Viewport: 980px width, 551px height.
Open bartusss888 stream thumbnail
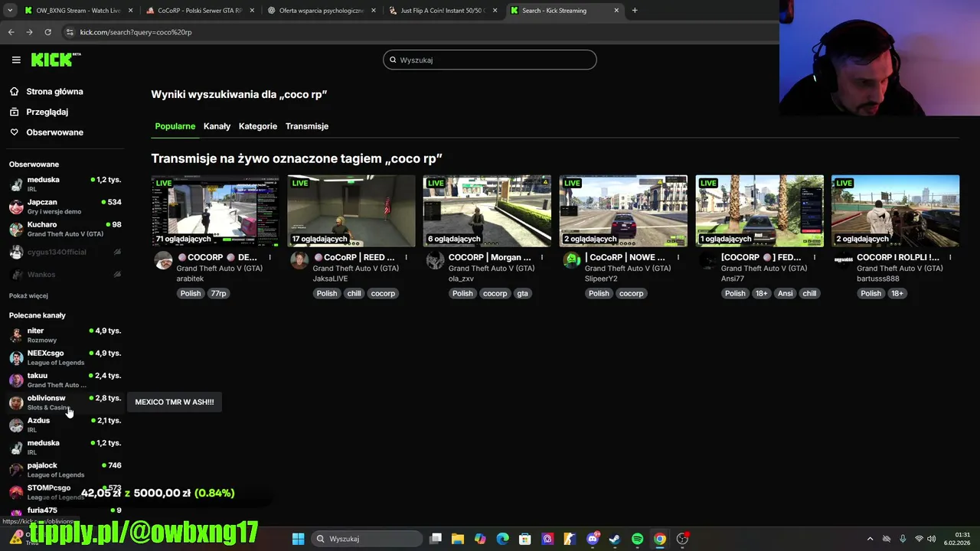click(895, 210)
